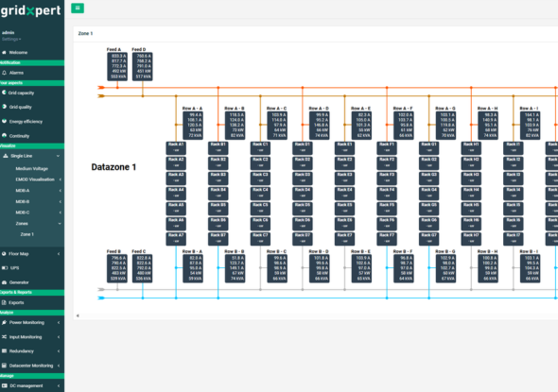Click the Power Monitoring icon
This screenshot has height=392, width=558.
(x=5, y=322)
